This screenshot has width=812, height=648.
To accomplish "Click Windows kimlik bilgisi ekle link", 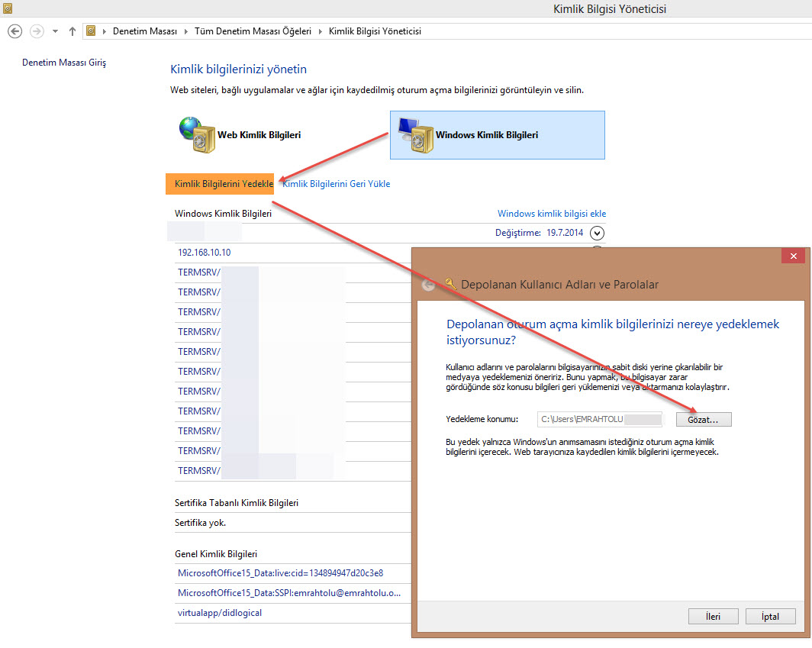I will coord(552,214).
